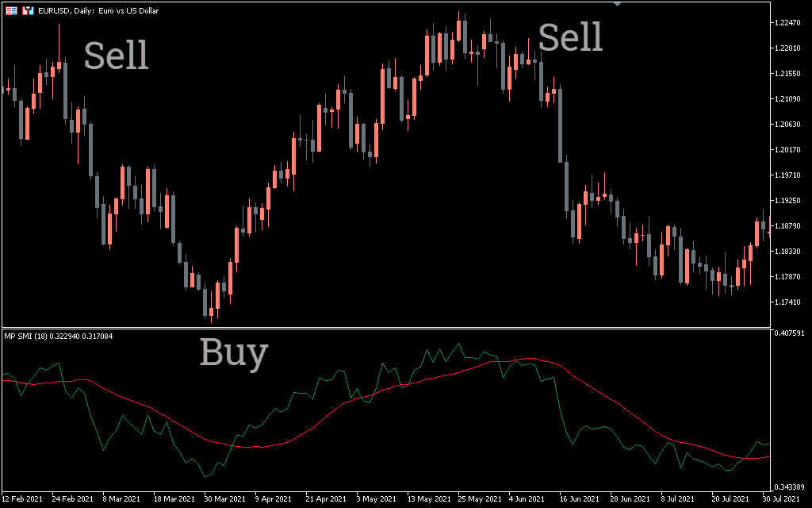Click the 0.343389 indicator scale value
Viewport: 812px width, 508px height.
click(x=789, y=488)
